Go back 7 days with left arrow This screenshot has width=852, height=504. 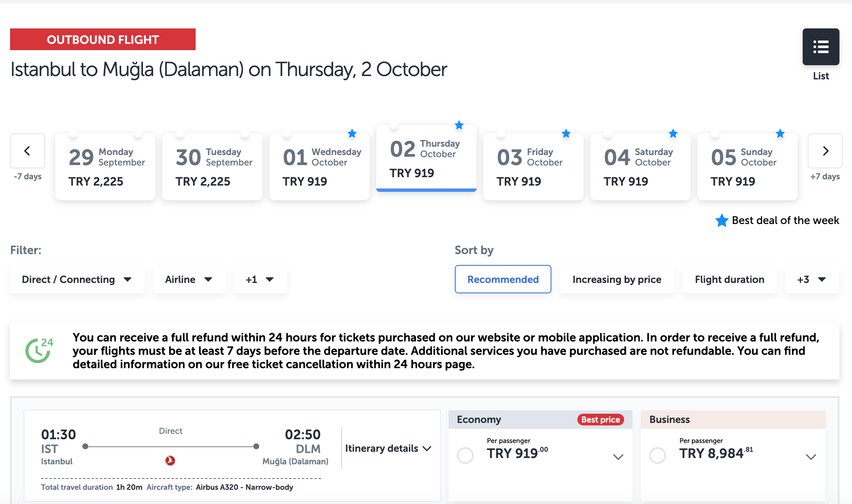(x=28, y=151)
